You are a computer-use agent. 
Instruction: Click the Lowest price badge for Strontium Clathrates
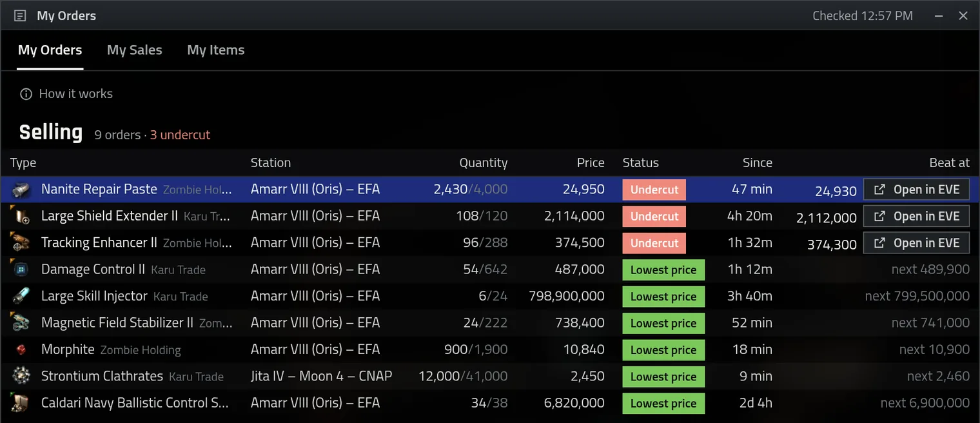[663, 376]
